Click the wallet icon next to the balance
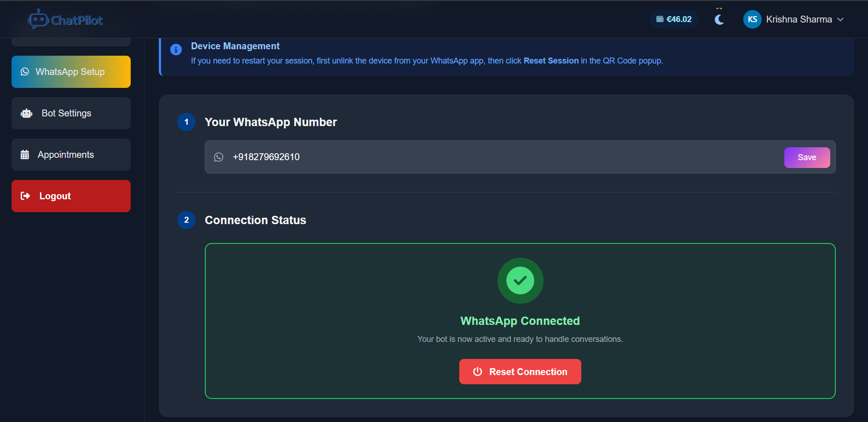This screenshot has height=422, width=868. pyautogui.click(x=661, y=19)
